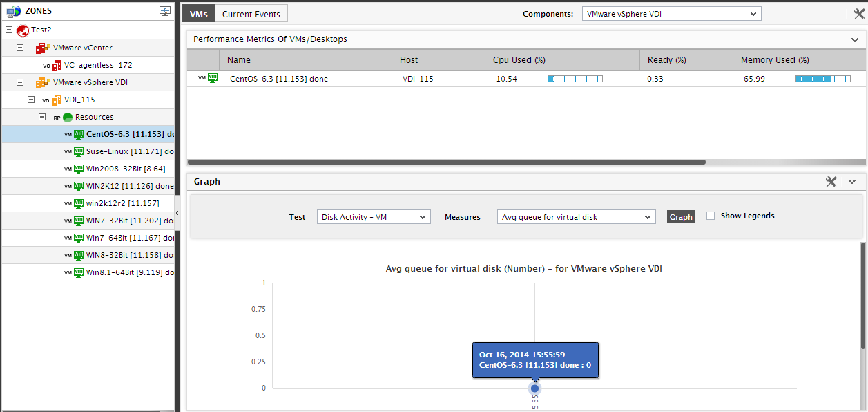This screenshot has height=412, width=868.
Task: Open the Graph panel tools icon
Action: pyautogui.click(x=831, y=182)
